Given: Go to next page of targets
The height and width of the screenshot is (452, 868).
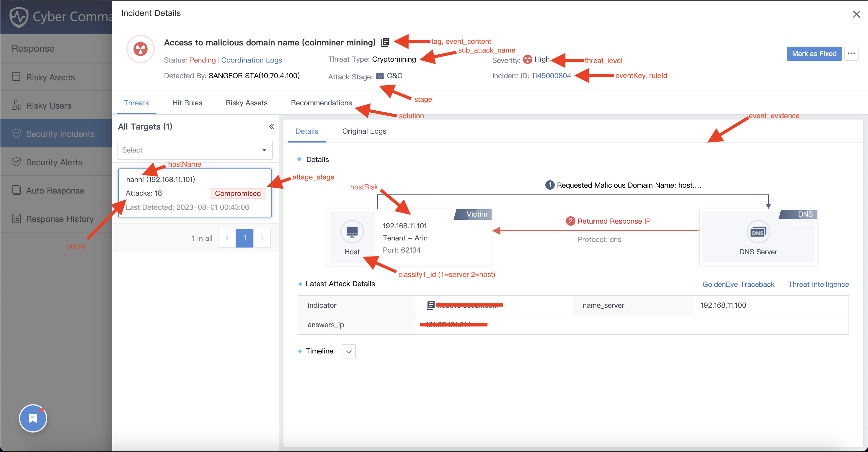Looking at the screenshot, I should tap(262, 238).
